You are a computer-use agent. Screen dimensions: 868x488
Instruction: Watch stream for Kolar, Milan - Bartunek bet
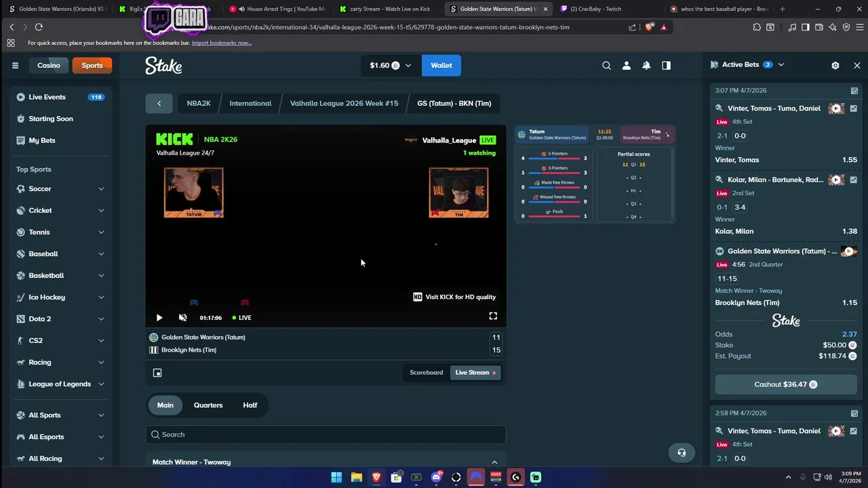tap(836, 180)
